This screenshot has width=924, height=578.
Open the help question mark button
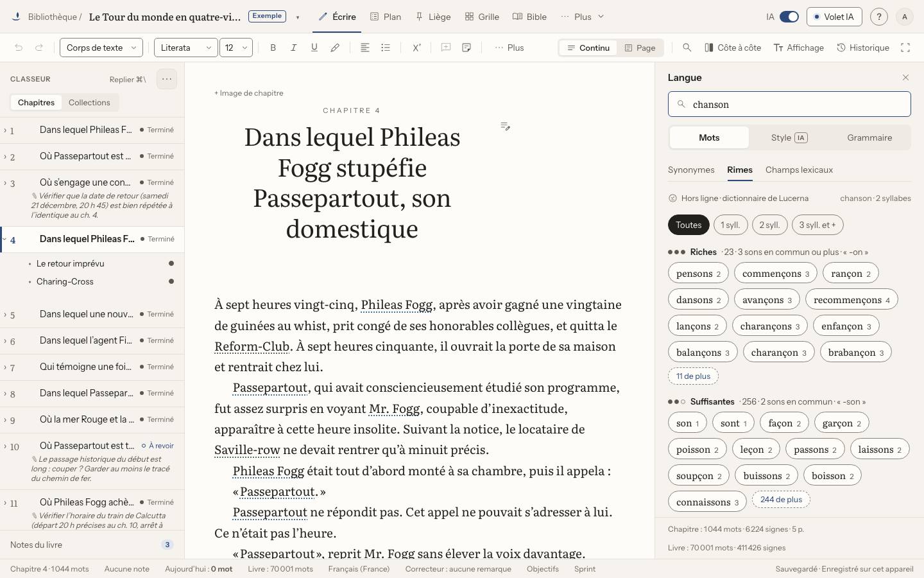pyautogui.click(x=879, y=17)
